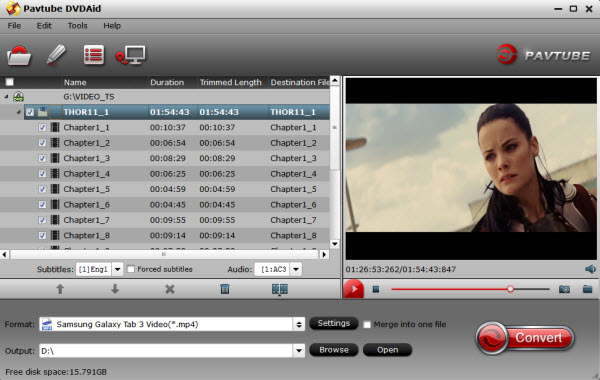Screen dimensions: 600x380
Task: Open the red task list icon
Action: 94,55
